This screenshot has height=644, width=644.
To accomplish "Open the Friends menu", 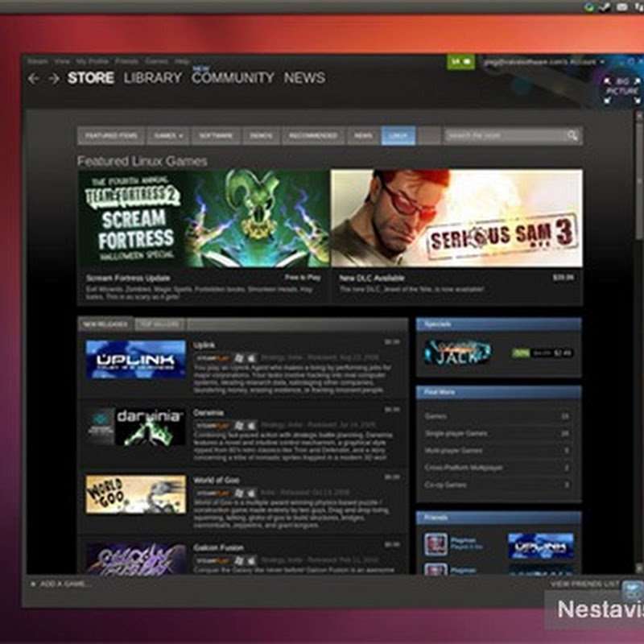I will 126,61.
